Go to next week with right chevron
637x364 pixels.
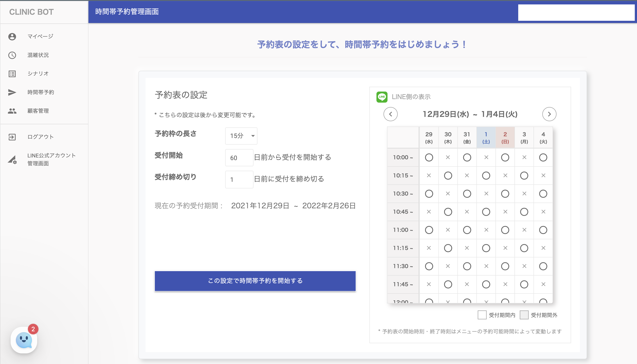coord(549,114)
